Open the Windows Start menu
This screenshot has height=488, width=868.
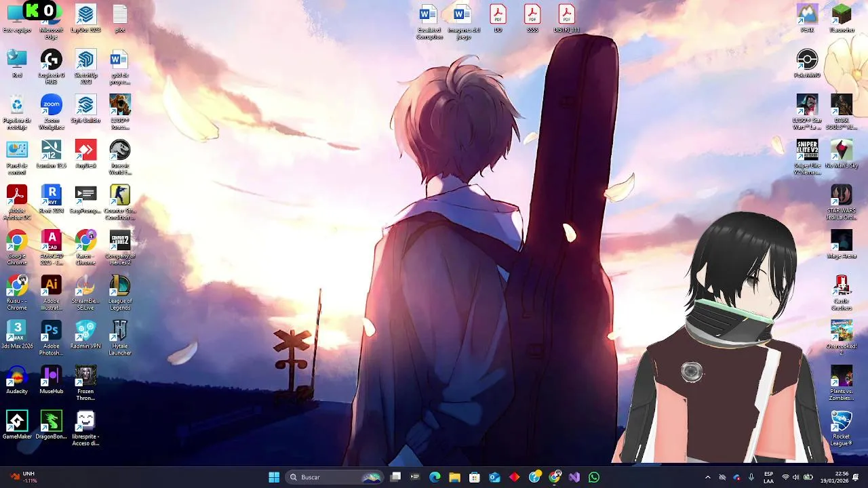coord(274,477)
